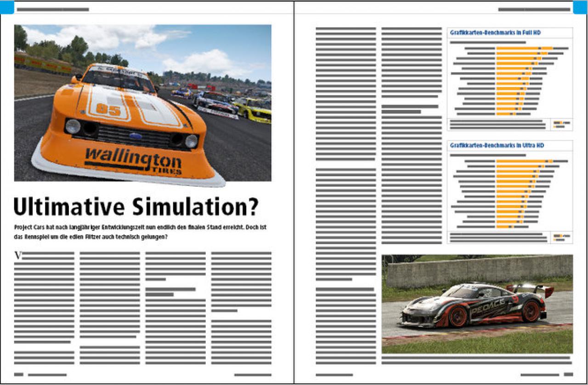Image resolution: width=588 pixels, height=385 pixels.
Task: Click the Full HD chart legend
Action: 561,124
